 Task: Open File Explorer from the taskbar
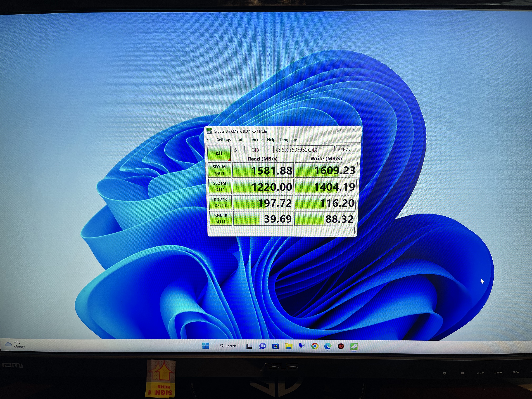(289, 346)
